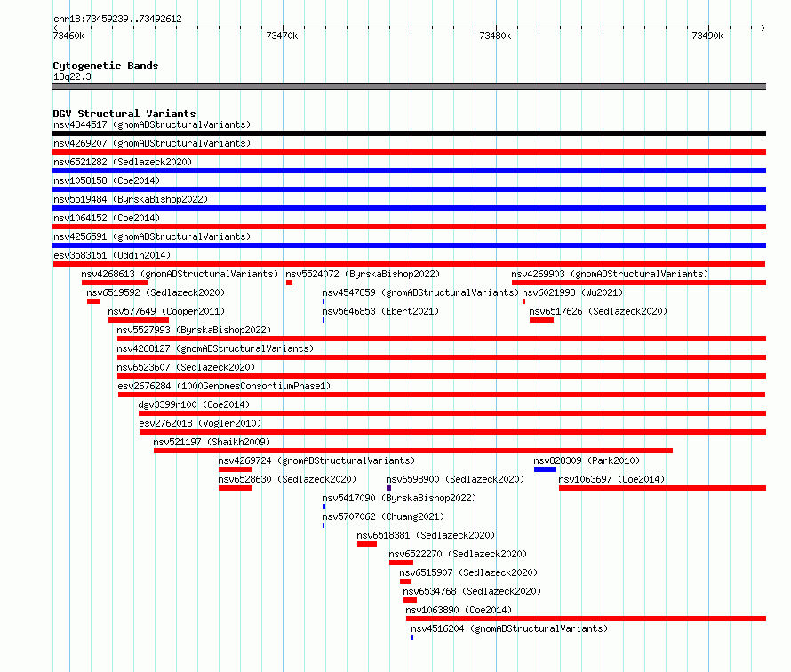Click esv2676284 (1000GenomesConsortiumPhase1) label
This screenshot has height=672, width=791.
coord(224,386)
